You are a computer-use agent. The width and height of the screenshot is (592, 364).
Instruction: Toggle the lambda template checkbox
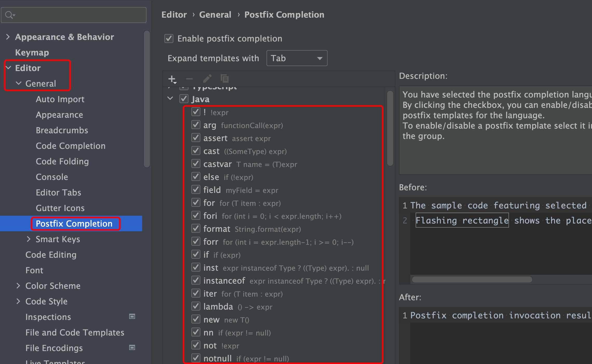tap(196, 306)
